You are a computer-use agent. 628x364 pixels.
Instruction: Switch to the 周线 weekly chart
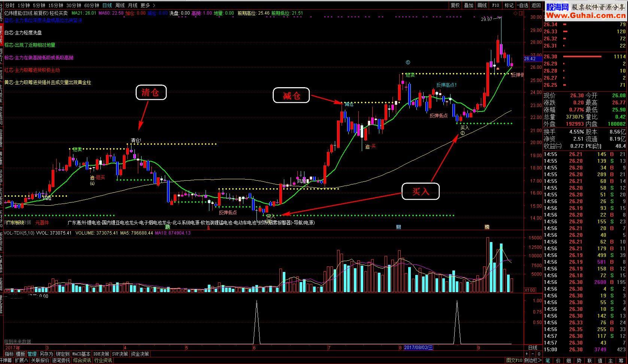(x=120, y=5)
